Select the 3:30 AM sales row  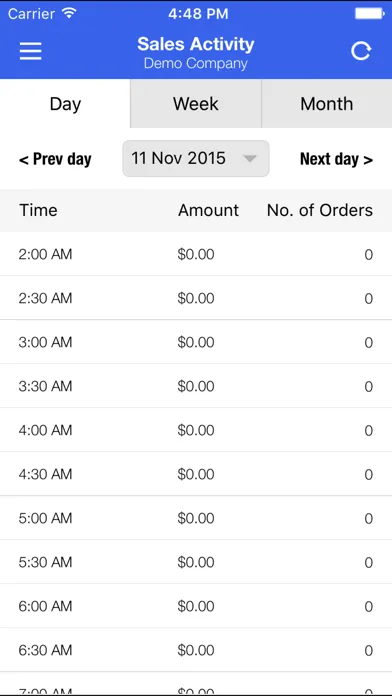(x=196, y=386)
